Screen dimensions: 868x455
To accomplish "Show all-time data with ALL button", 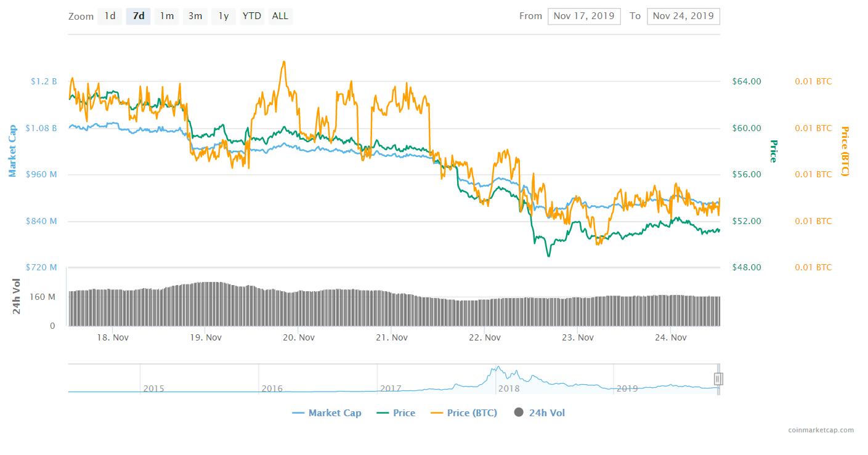I will [280, 15].
